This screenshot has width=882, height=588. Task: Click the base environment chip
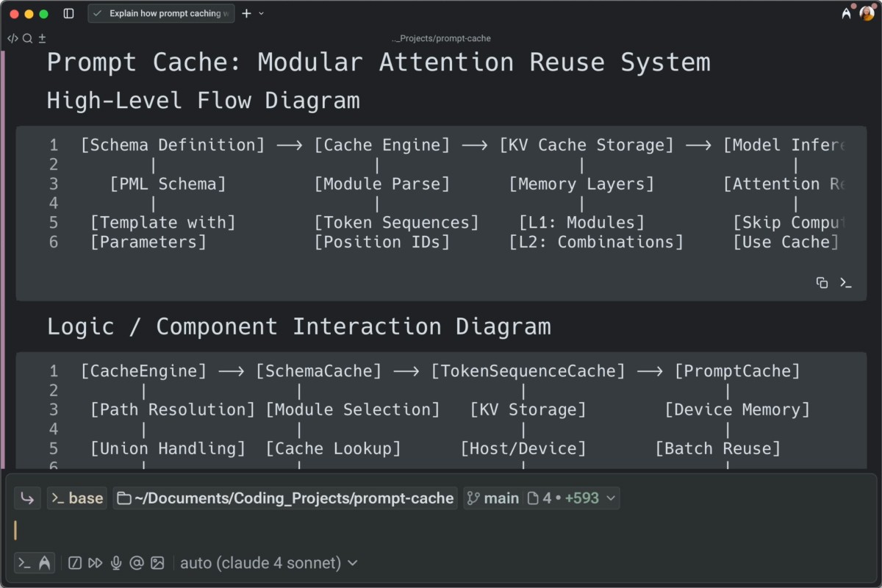(77, 498)
